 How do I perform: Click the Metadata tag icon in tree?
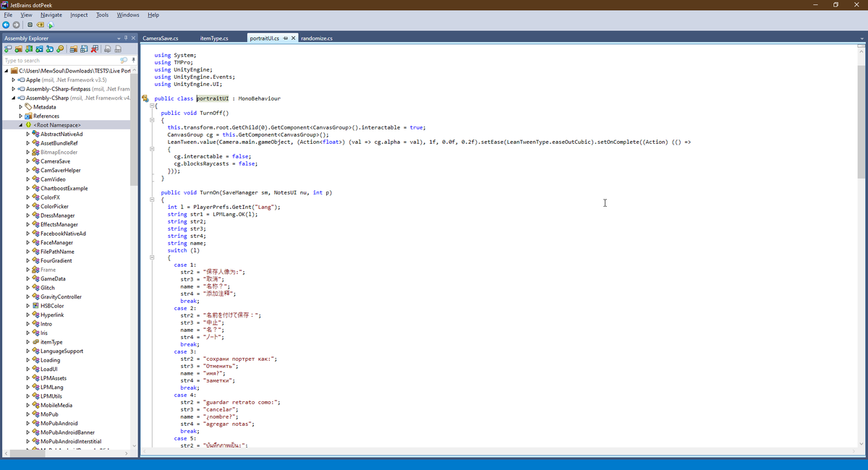[28, 107]
